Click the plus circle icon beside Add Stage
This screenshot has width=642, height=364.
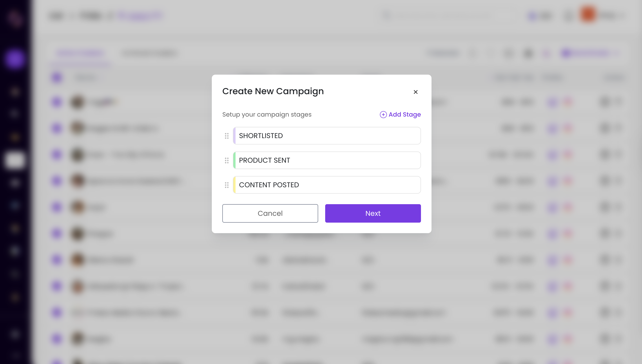click(383, 115)
